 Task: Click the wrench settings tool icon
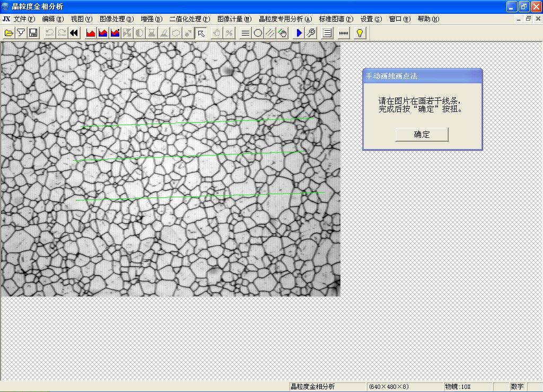pos(311,33)
